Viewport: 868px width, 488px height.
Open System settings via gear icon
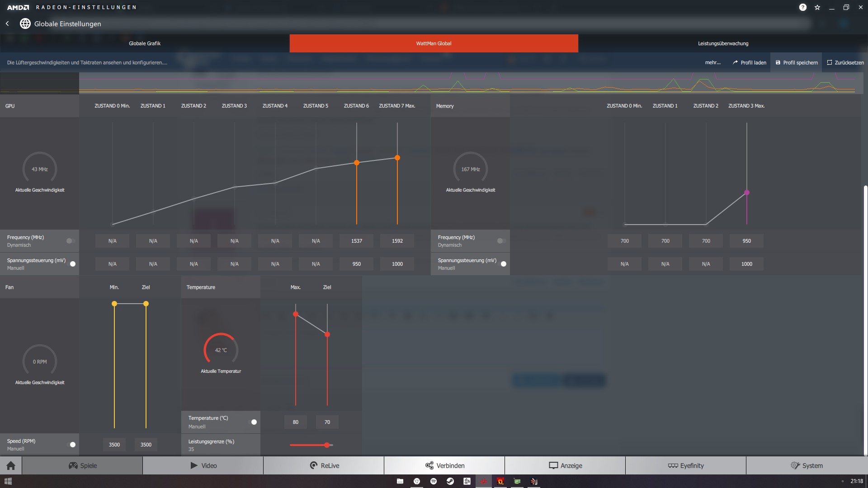pyautogui.click(x=794, y=465)
